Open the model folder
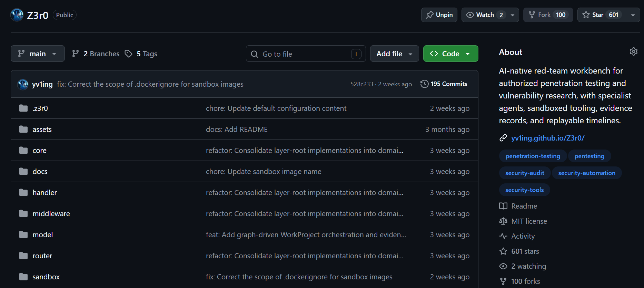 43,235
